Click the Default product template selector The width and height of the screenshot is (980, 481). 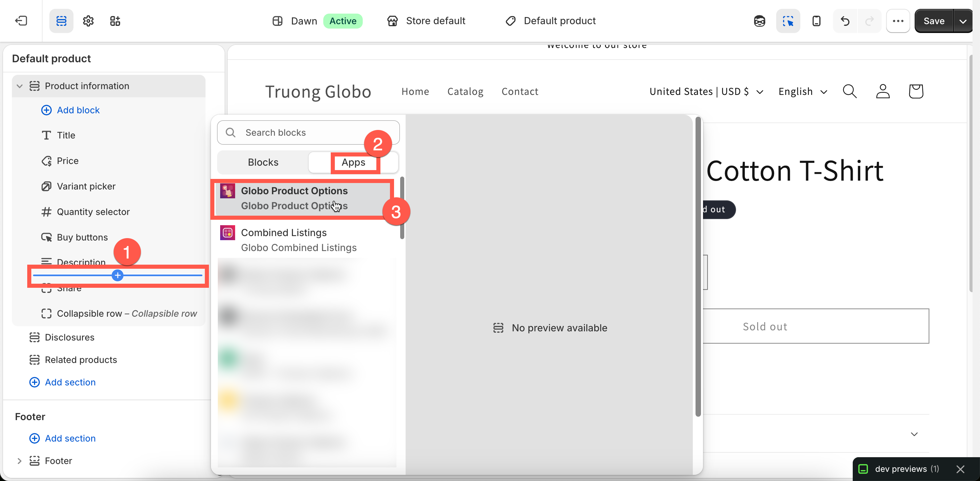tap(551, 21)
